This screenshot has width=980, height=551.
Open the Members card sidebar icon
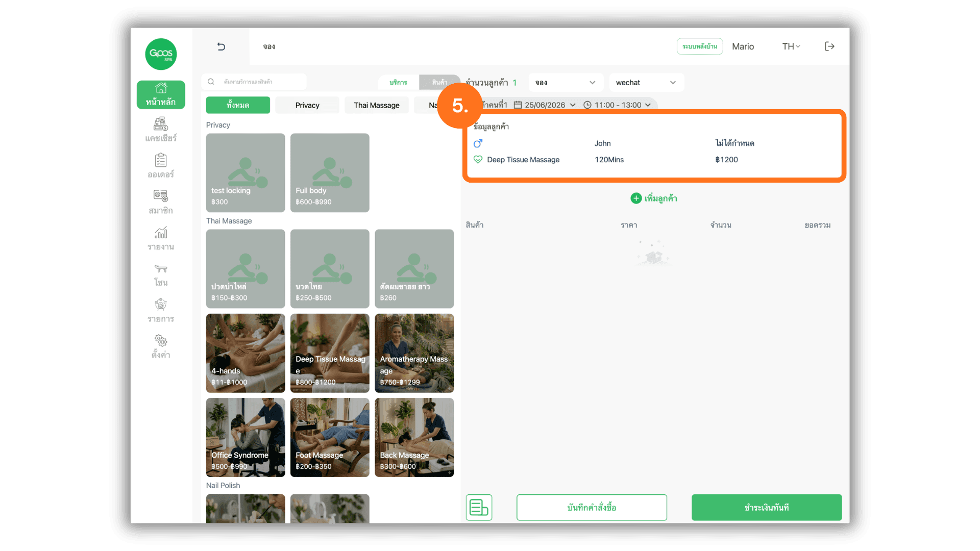pos(161,196)
